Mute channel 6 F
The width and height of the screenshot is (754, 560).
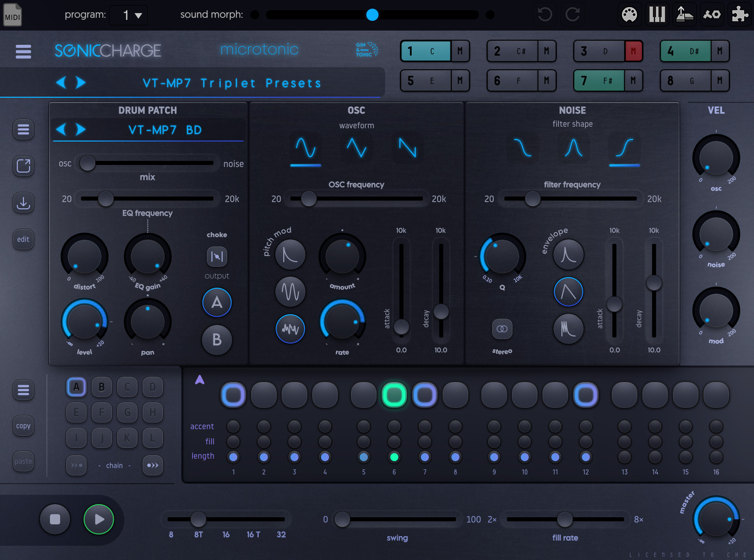click(547, 80)
